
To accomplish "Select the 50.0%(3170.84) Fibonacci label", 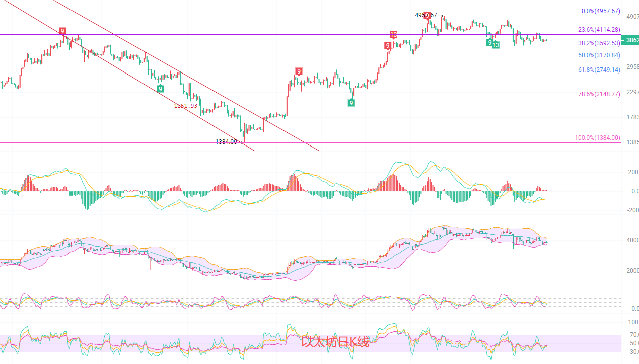I will coord(599,55).
